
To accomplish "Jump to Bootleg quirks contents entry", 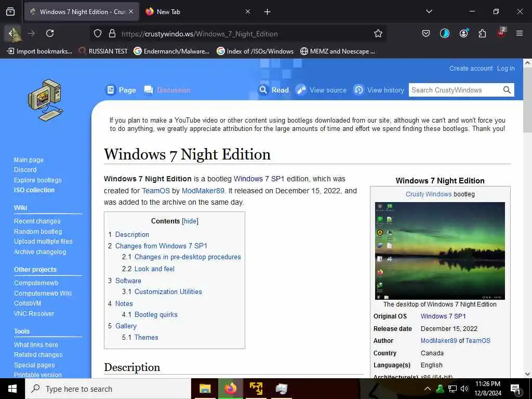I will 156,314.
